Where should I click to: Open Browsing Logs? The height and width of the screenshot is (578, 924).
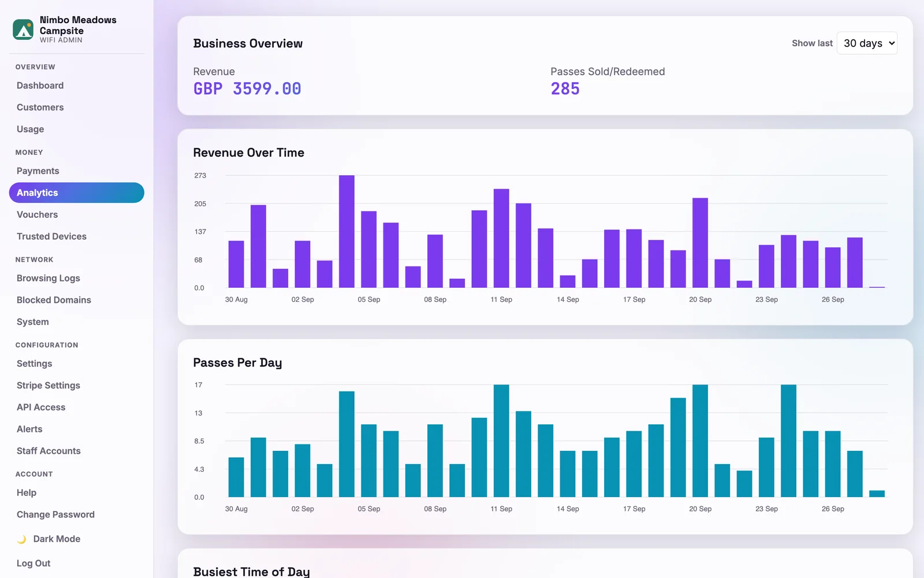pos(77,279)
